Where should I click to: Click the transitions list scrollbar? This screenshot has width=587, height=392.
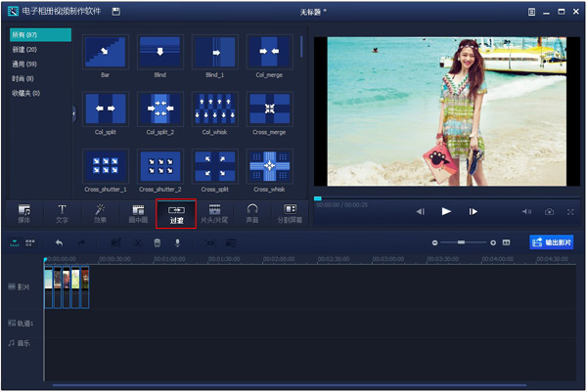[301, 47]
